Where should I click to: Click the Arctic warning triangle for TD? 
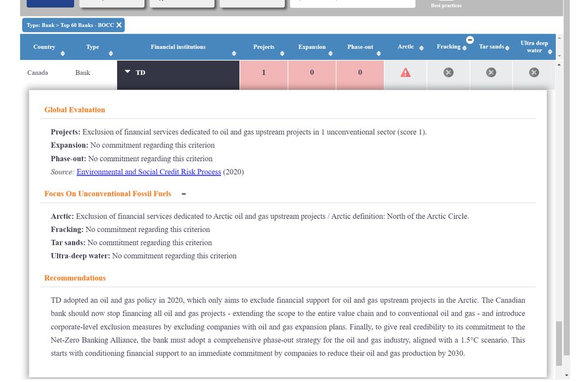click(x=405, y=72)
